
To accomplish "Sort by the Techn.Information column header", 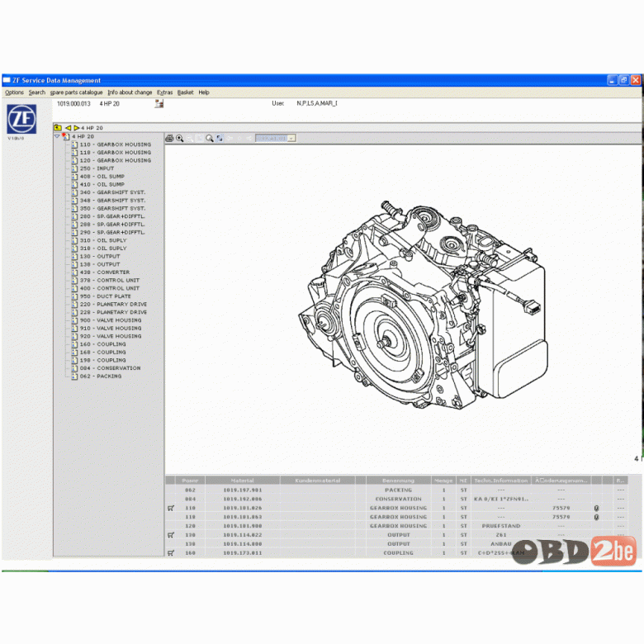I will tap(500, 481).
